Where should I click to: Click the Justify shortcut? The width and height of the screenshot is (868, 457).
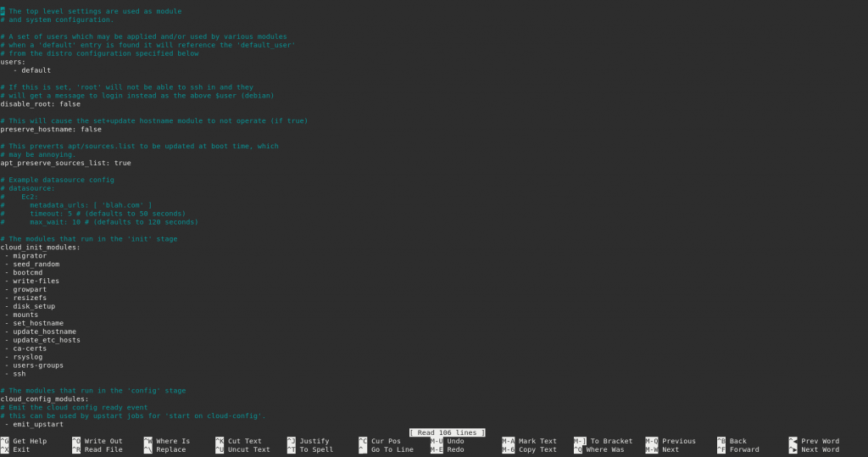coord(314,441)
